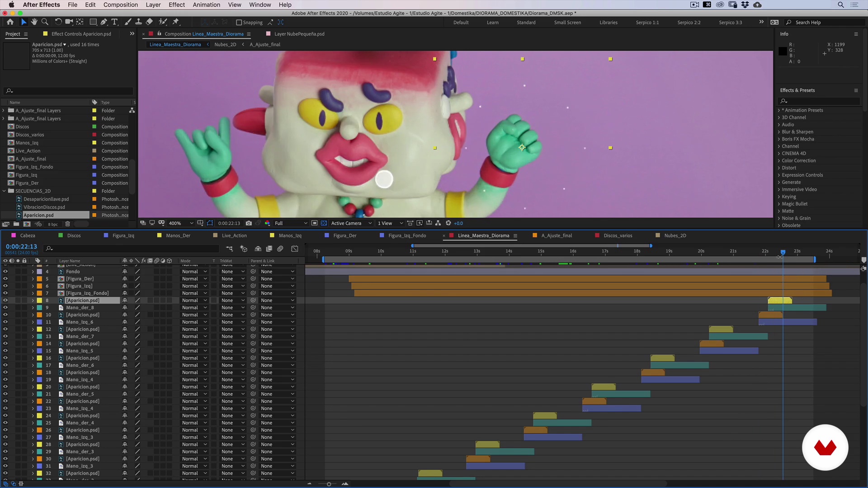Reset exposure in the viewer
868x488 pixels.
pyautogui.click(x=448, y=223)
